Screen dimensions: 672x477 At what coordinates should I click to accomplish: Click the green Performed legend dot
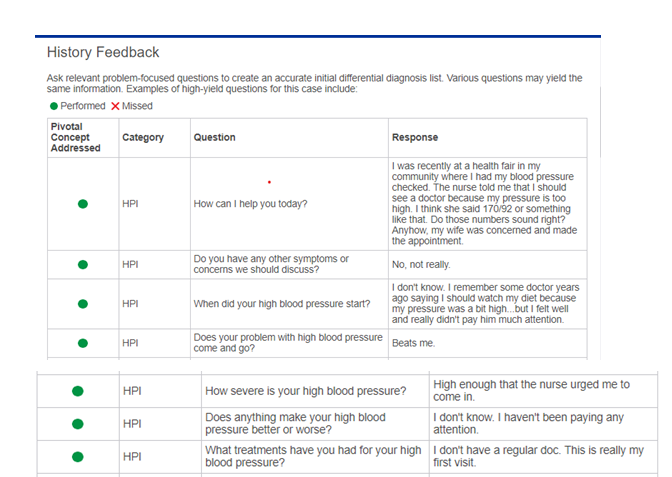pyautogui.click(x=54, y=106)
